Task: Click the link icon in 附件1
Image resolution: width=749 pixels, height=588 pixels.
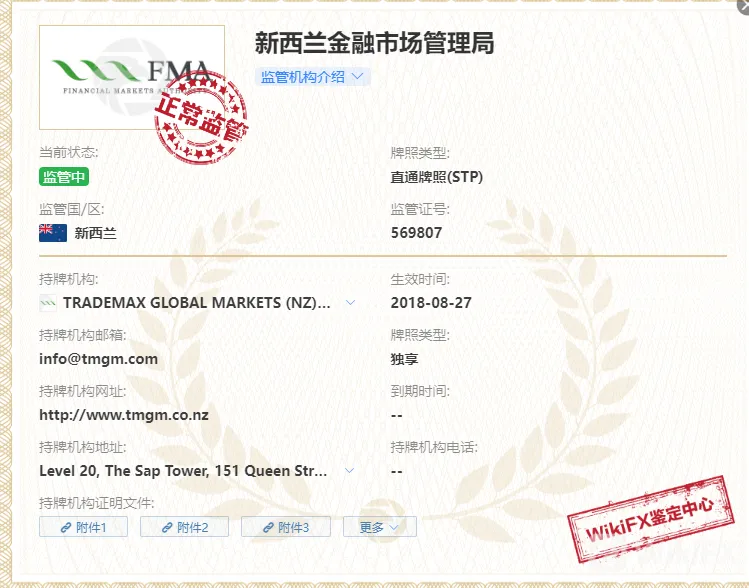Action: (x=66, y=528)
